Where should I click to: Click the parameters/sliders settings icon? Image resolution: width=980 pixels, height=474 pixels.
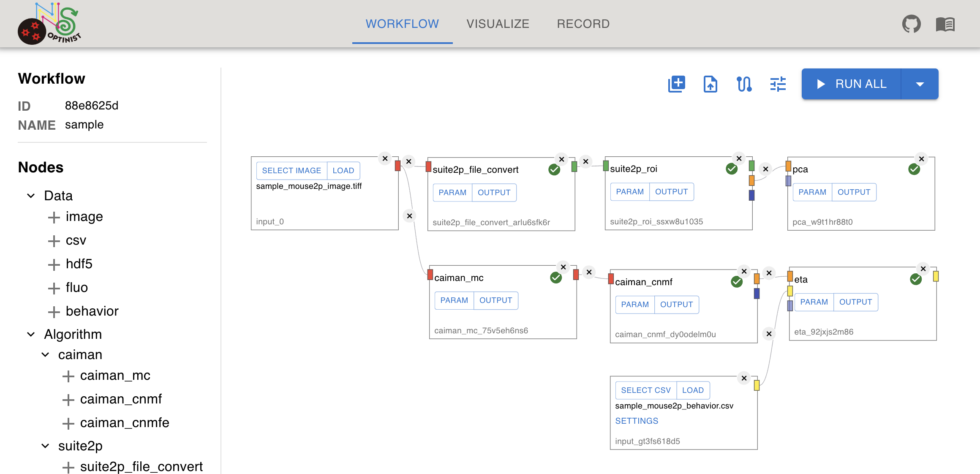pos(778,84)
